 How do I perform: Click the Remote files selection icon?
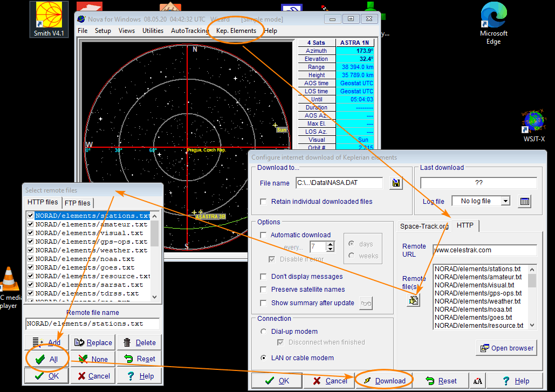pos(413,300)
